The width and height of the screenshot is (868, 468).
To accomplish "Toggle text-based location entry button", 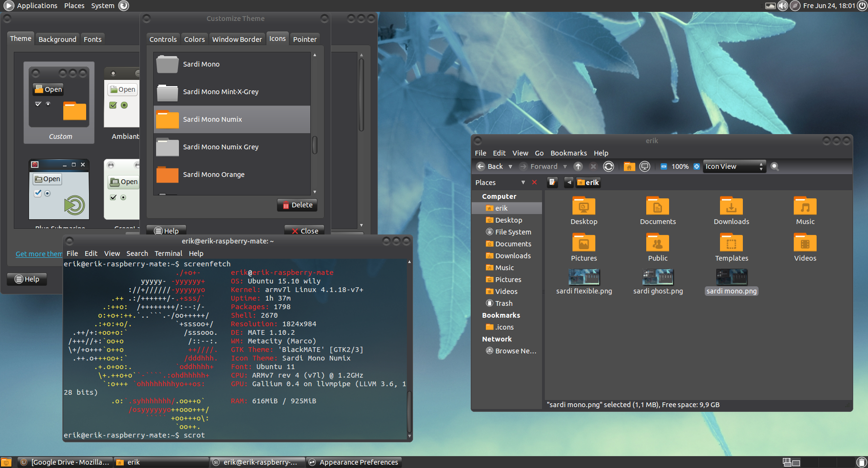I will click(552, 182).
